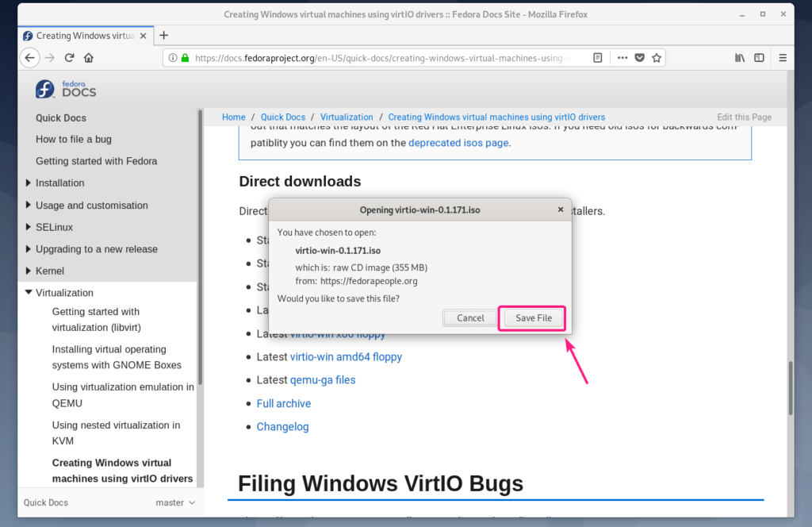The height and width of the screenshot is (527, 812).
Task: Expand the Kernel sidebar section
Action: tap(28, 271)
